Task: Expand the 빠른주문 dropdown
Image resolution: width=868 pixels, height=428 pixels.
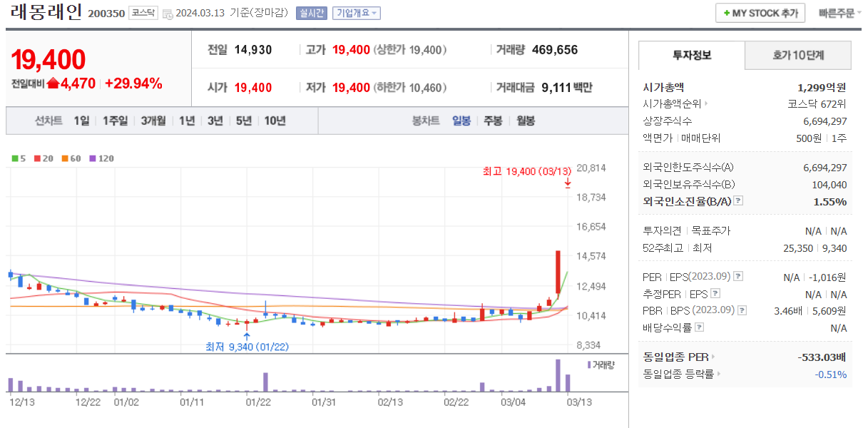Action: coord(840,14)
